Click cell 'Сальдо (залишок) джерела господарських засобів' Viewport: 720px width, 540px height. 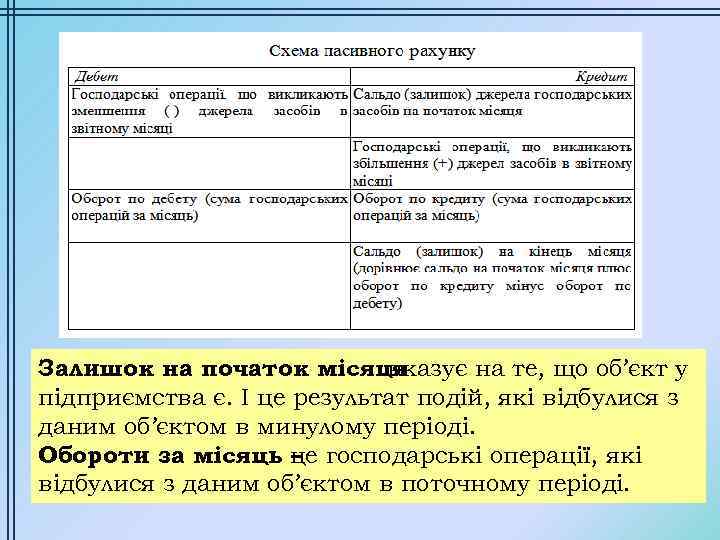[492, 111]
